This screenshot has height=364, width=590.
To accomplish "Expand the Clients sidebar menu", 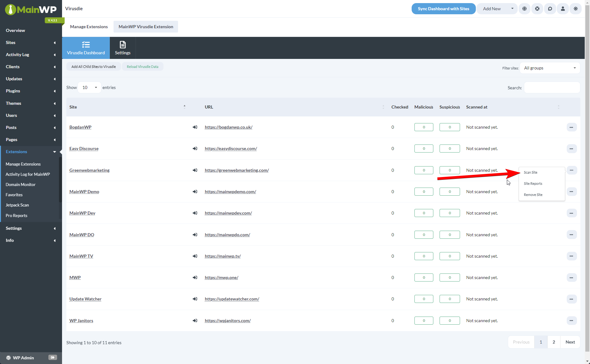I will [x=31, y=67].
